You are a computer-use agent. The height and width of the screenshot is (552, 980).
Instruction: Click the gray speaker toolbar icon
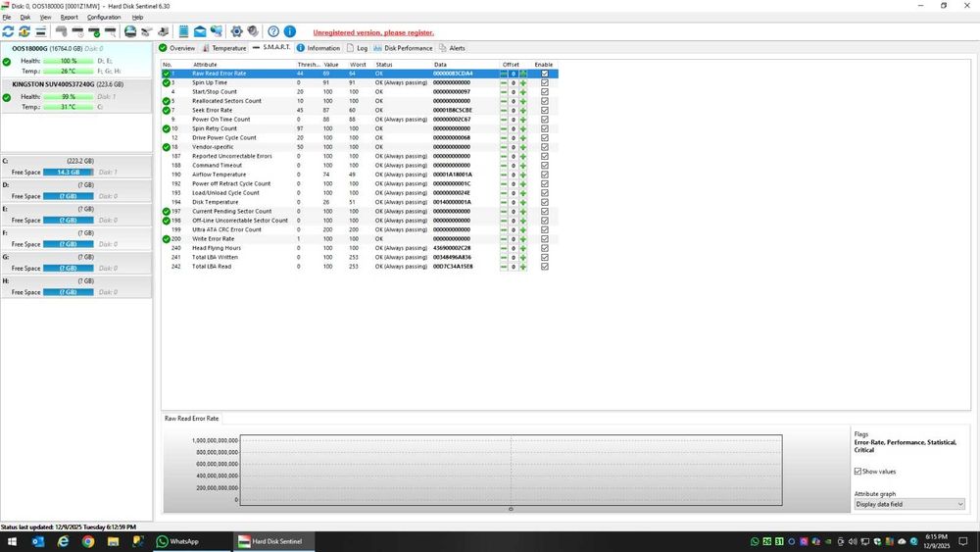pyautogui.click(x=253, y=31)
